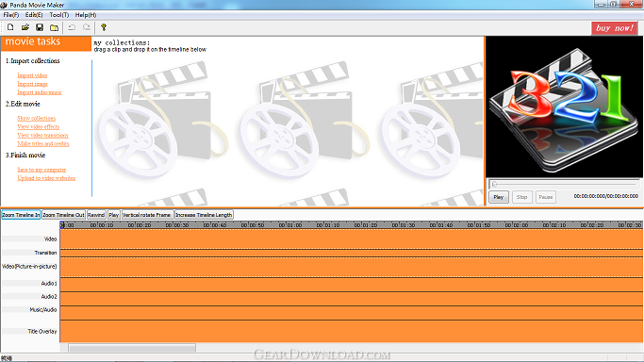This screenshot has height=362, width=644.
Task: Click the Panda Movie Maker title bar icon
Action: click(x=4, y=5)
